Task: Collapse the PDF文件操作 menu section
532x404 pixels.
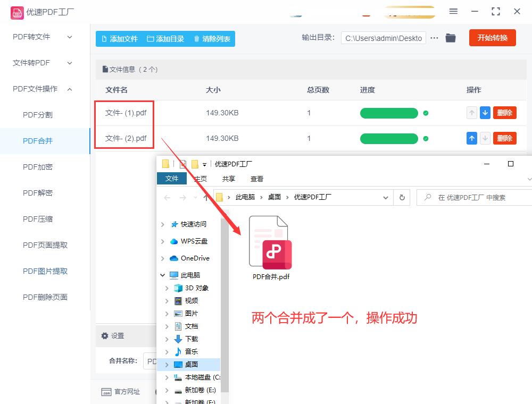Action: pos(43,89)
